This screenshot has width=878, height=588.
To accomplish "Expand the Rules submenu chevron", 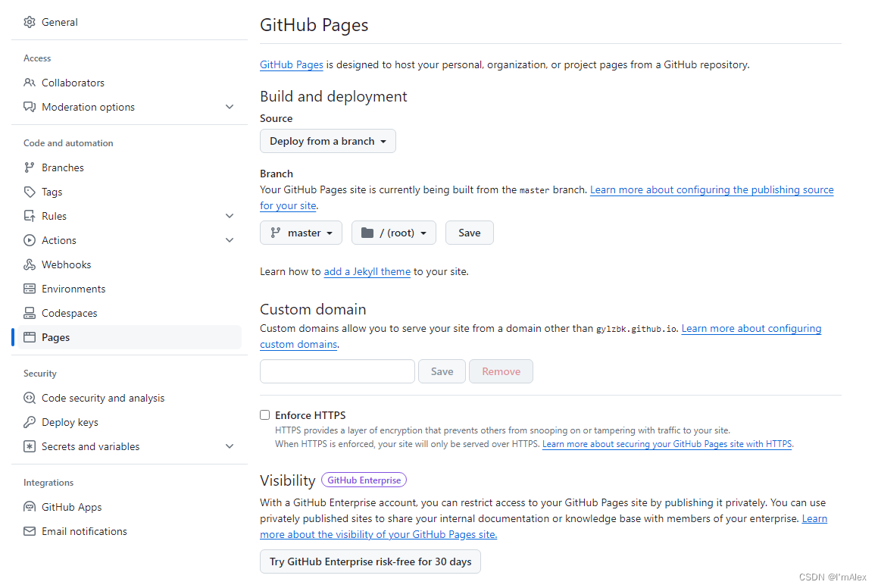I will click(230, 216).
